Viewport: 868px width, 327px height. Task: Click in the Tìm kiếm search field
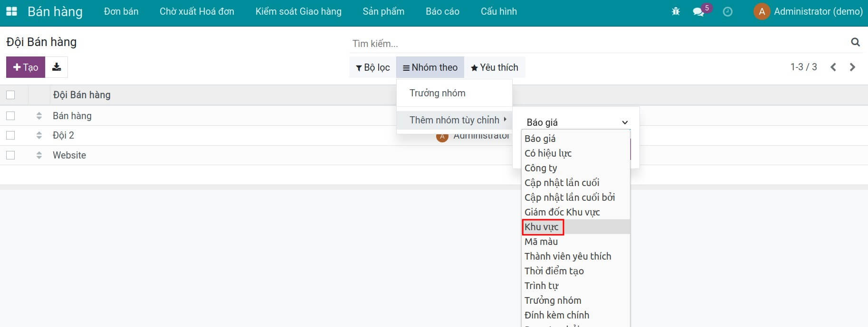(599, 44)
